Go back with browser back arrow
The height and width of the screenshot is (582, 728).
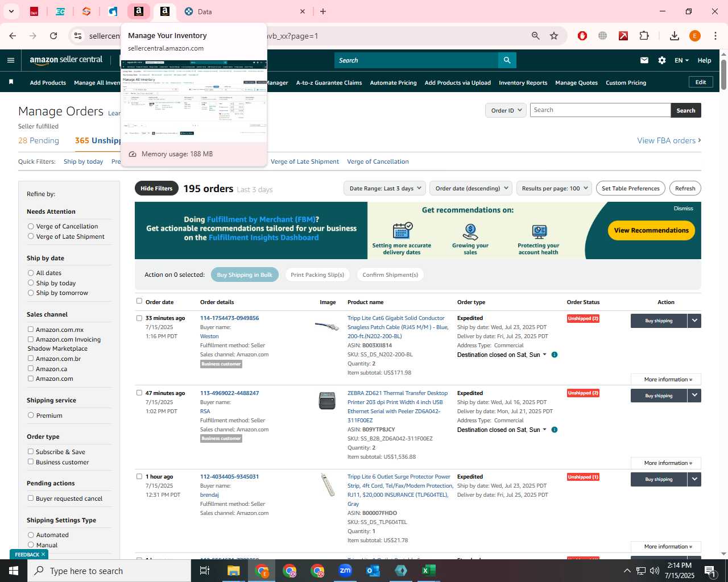click(x=13, y=36)
